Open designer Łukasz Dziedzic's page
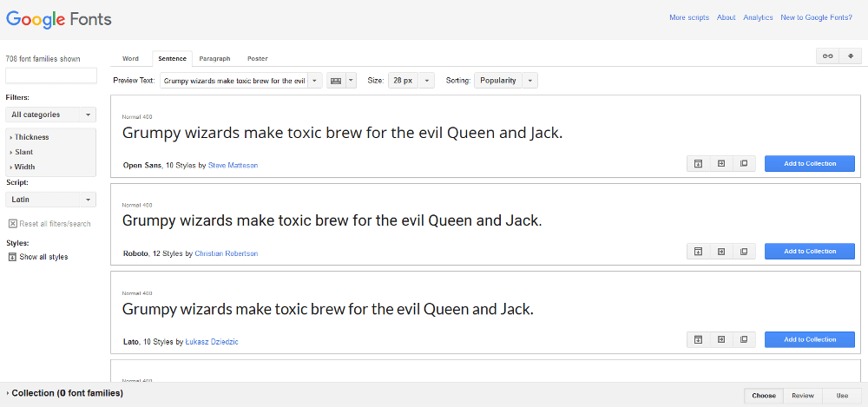This screenshot has width=868, height=407. click(x=212, y=342)
